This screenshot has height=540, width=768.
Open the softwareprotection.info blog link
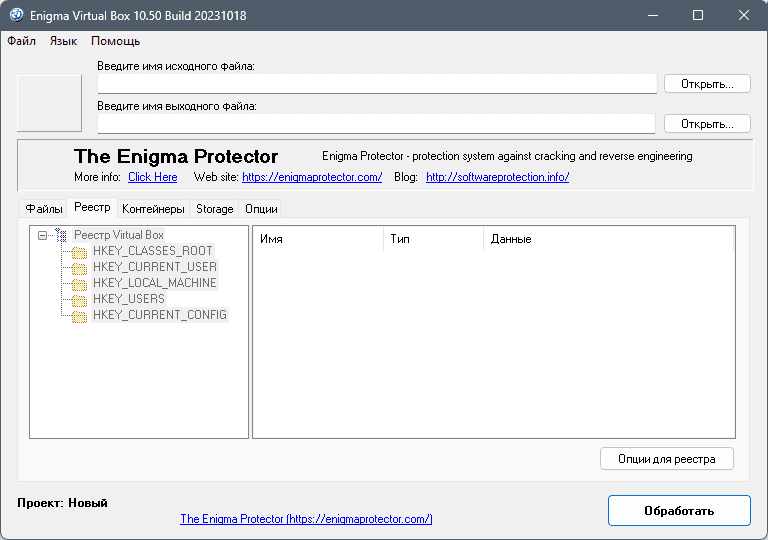[498, 177]
